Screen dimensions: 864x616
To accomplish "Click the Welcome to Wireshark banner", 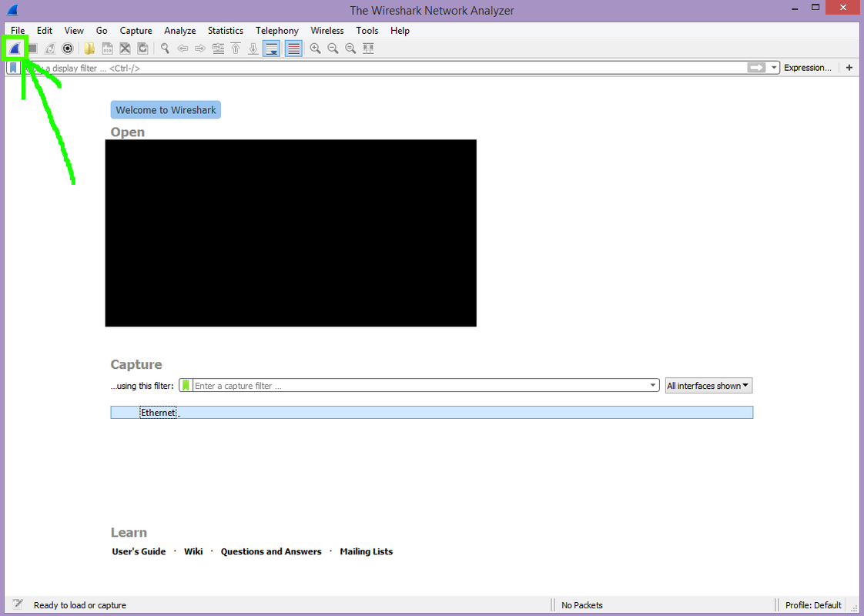I will tap(166, 109).
